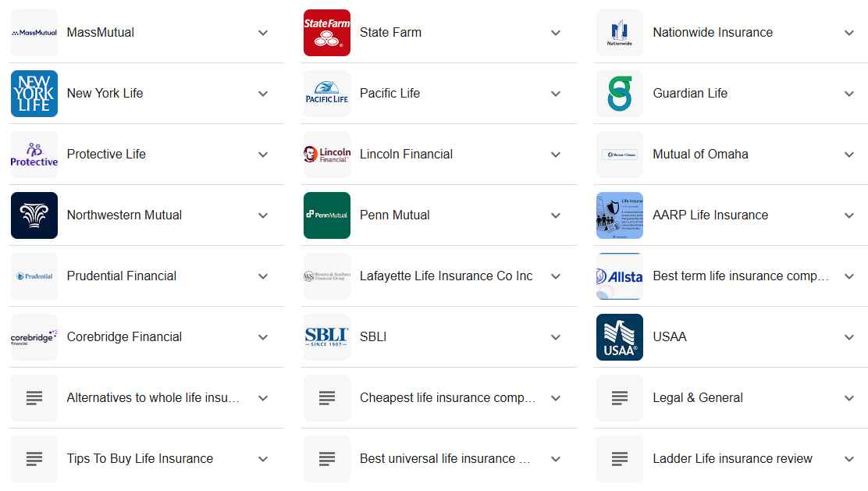Expand the MassMutual chevron
The width and height of the screenshot is (868, 491).
click(x=263, y=33)
